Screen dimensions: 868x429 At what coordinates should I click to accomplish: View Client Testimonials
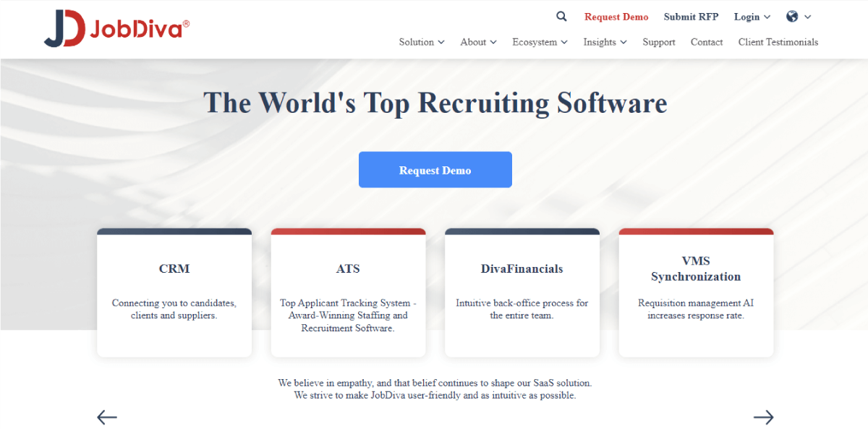click(778, 42)
